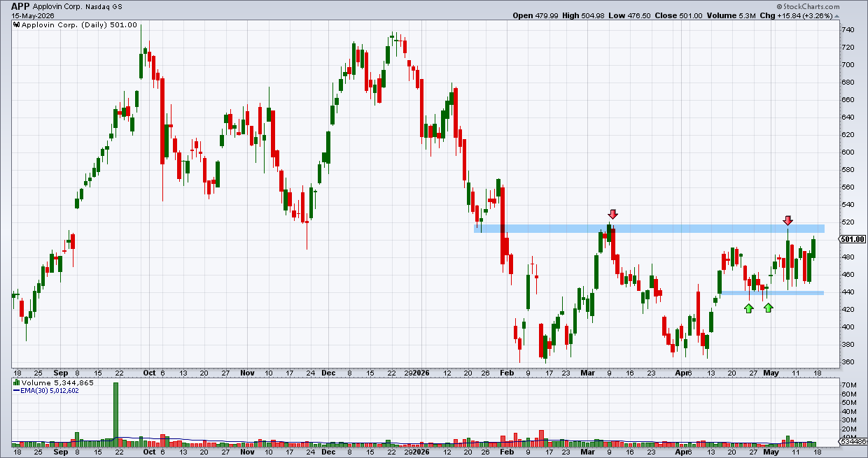Select the 501.00 current price tag on the price axis
The image size is (868, 458).
853,239
